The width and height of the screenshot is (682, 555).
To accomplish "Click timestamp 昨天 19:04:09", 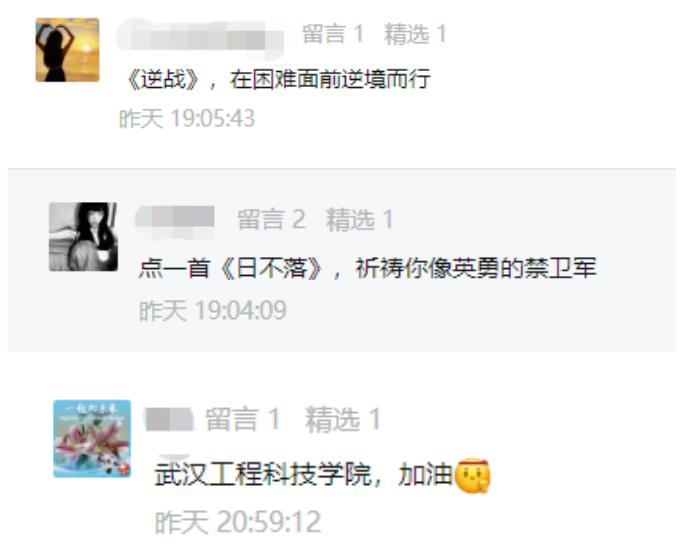I will pyautogui.click(x=213, y=311).
